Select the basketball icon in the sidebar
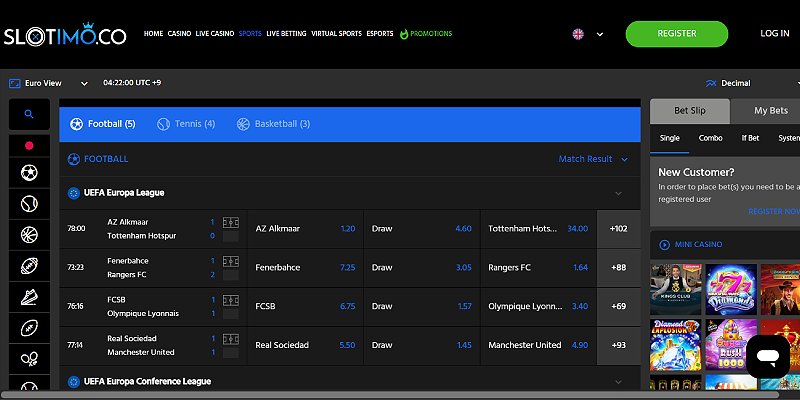 [x=29, y=236]
